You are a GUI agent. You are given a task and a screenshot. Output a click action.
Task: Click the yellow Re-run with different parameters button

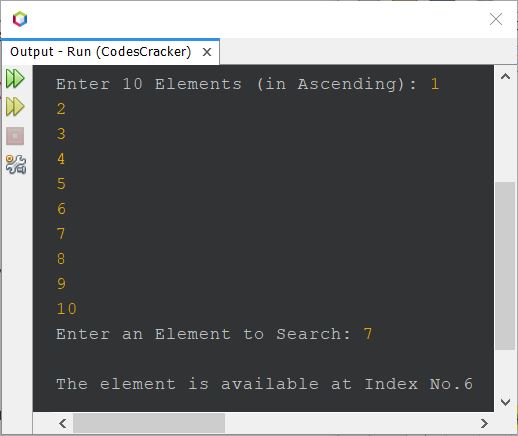15,107
